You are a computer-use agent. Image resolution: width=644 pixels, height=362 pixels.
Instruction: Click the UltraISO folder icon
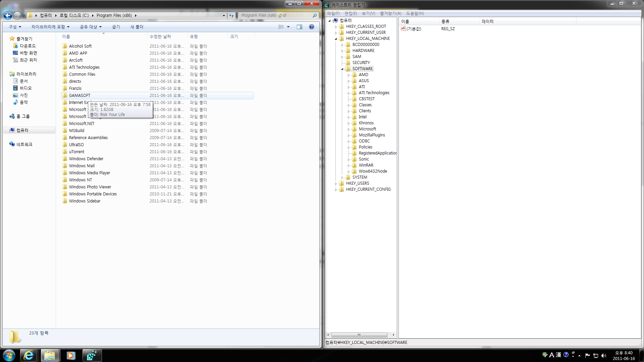pos(65,144)
